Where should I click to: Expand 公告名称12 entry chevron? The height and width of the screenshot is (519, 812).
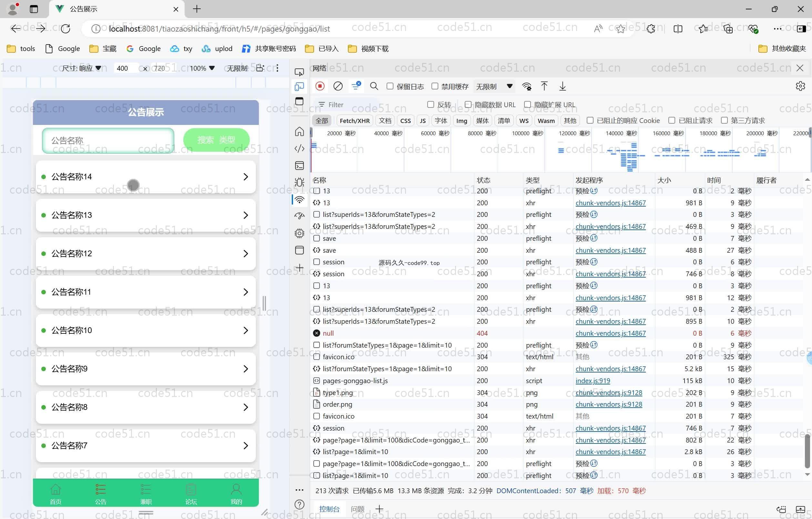click(x=246, y=254)
